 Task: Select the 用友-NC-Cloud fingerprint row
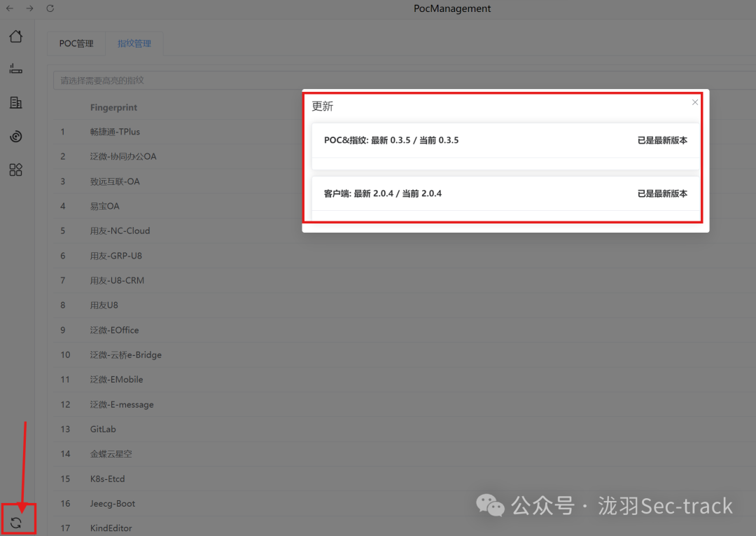404,231
